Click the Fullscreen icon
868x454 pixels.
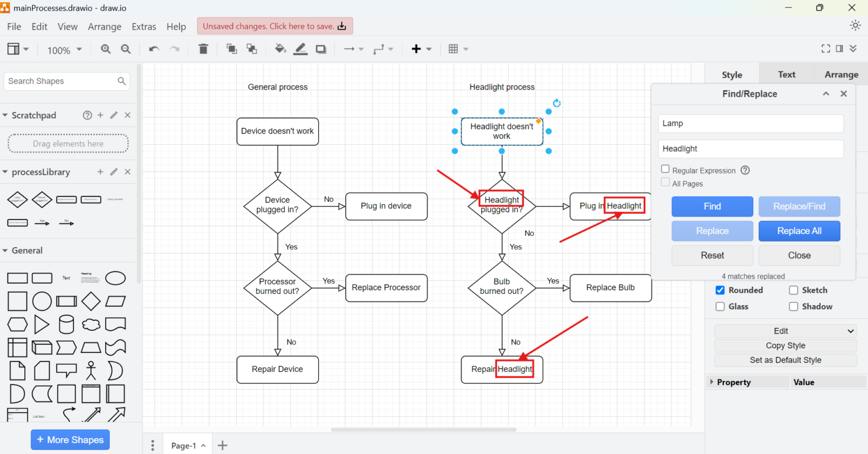[826, 49]
